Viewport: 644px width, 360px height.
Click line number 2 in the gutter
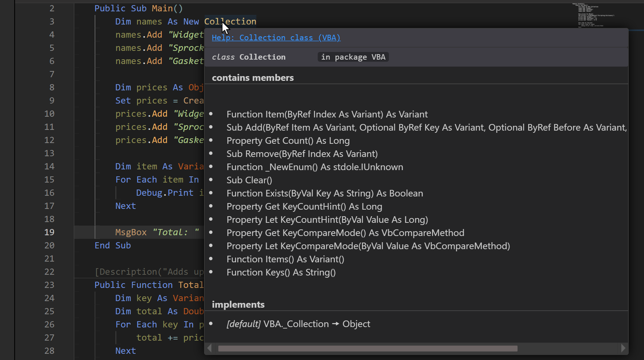(x=52, y=8)
